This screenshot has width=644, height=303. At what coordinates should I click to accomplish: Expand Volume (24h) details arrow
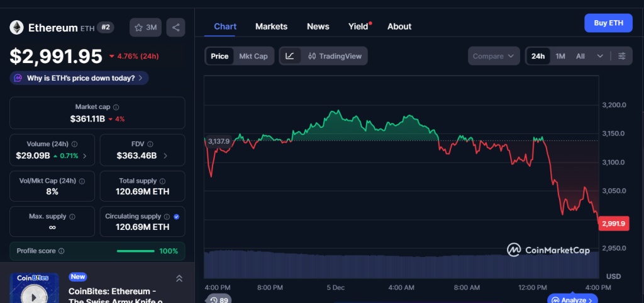(x=85, y=156)
